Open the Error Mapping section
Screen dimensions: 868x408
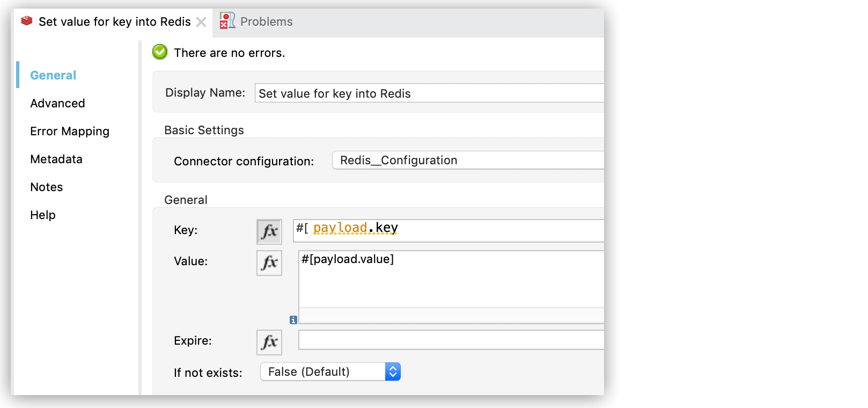[x=70, y=131]
